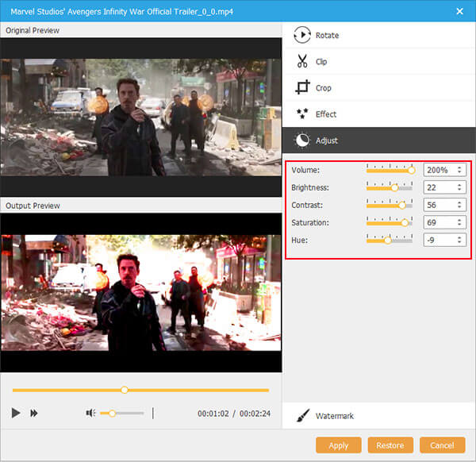Click the Volume value field showing 200%
Viewport: 476px width, 462px height.
(x=444, y=170)
